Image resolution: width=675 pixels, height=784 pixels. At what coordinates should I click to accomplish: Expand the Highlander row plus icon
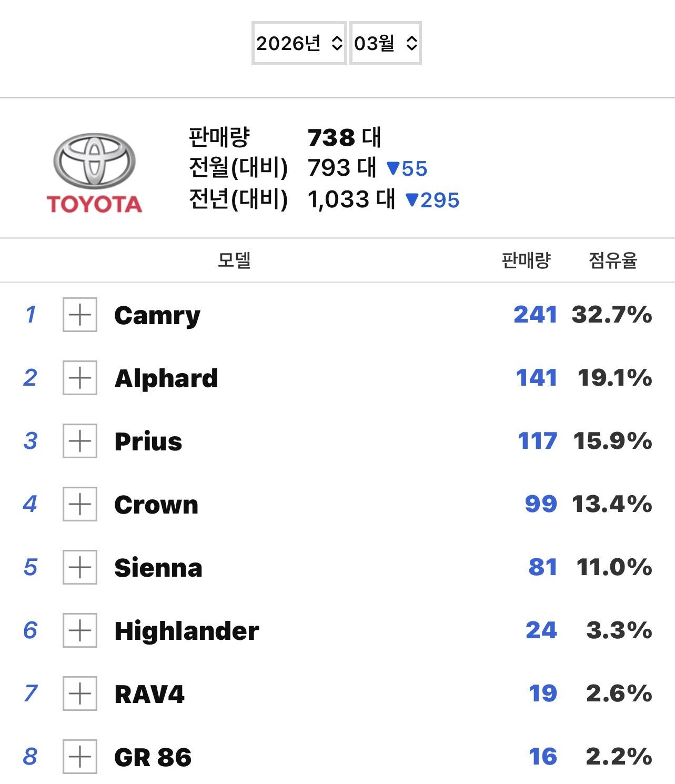click(80, 630)
